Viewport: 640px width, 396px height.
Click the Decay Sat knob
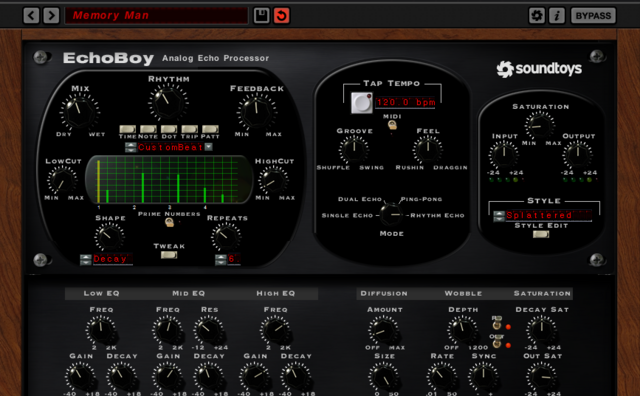point(541,330)
